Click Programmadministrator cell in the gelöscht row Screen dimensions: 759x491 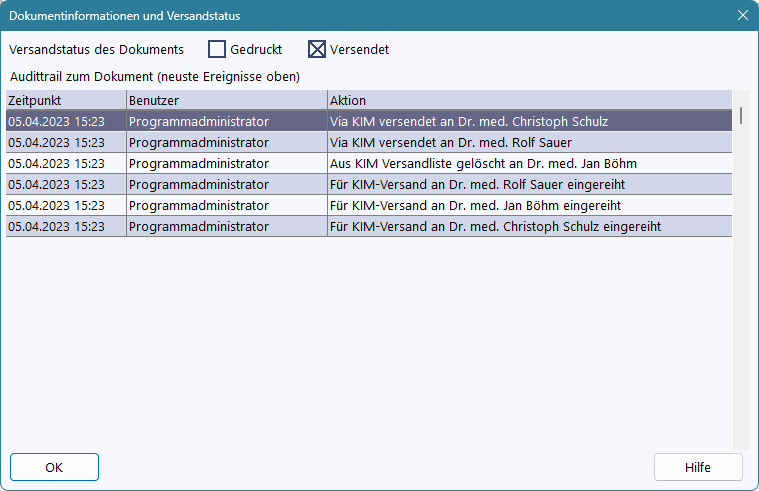coord(198,163)
